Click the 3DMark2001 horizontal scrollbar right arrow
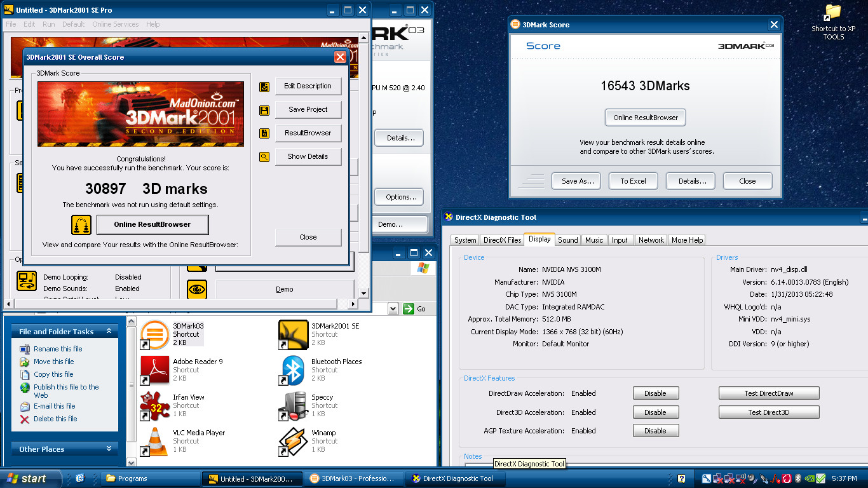 coord(353,304)
